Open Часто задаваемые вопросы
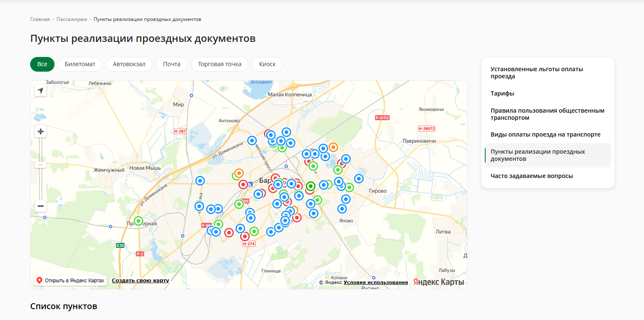 coord(532,176)
